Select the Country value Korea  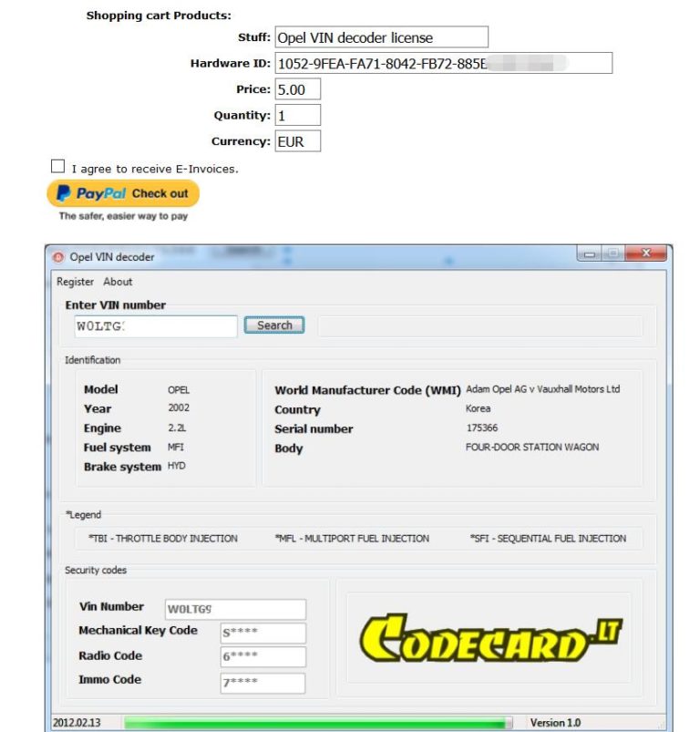478,408
